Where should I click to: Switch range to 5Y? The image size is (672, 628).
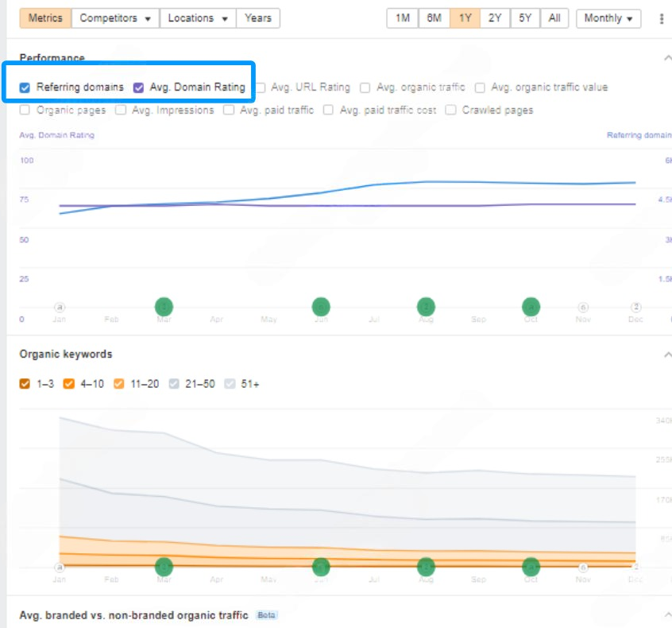(x=525, y=18)
